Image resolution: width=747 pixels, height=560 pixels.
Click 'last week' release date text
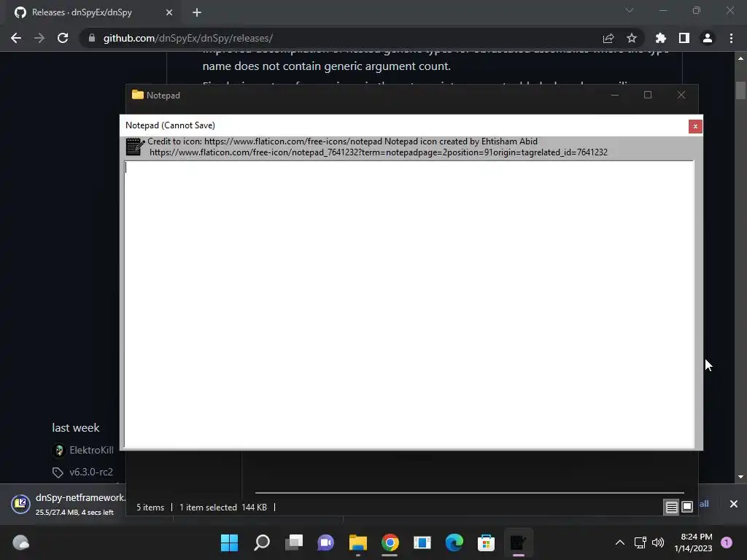[76, 427]
